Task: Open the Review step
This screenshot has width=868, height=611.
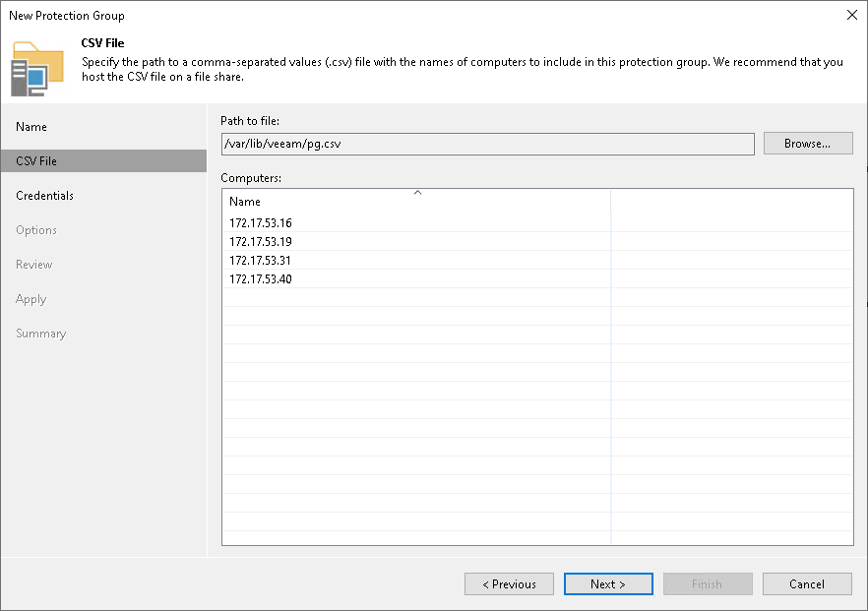Action: [35, 264]
